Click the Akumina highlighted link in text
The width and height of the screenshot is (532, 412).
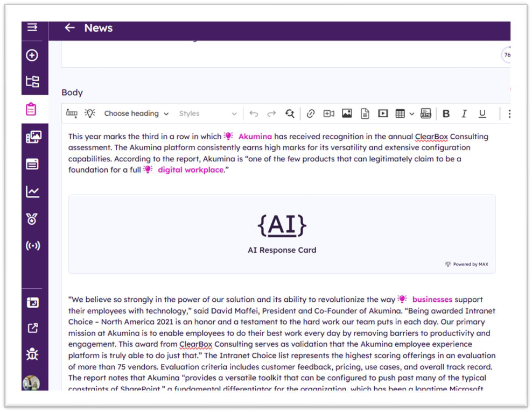click(x=255, y=137)
